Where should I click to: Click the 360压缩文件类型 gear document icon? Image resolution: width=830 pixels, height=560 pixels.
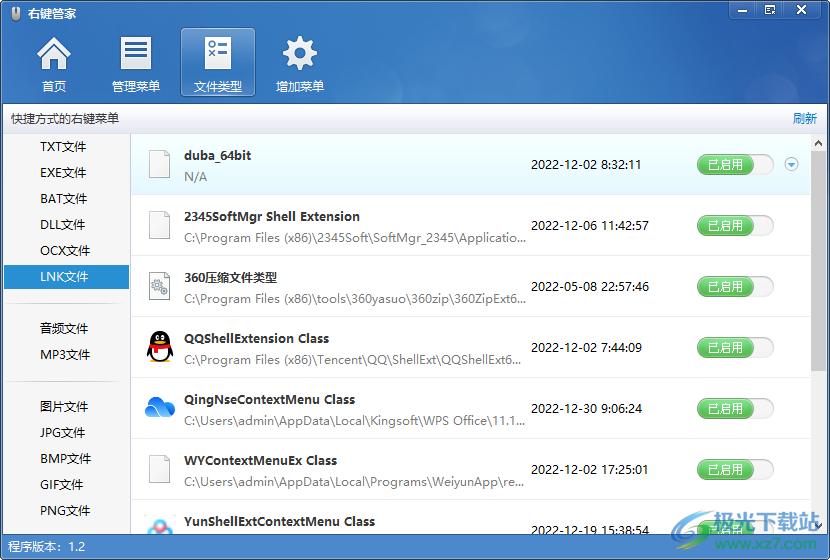(159, 286)
